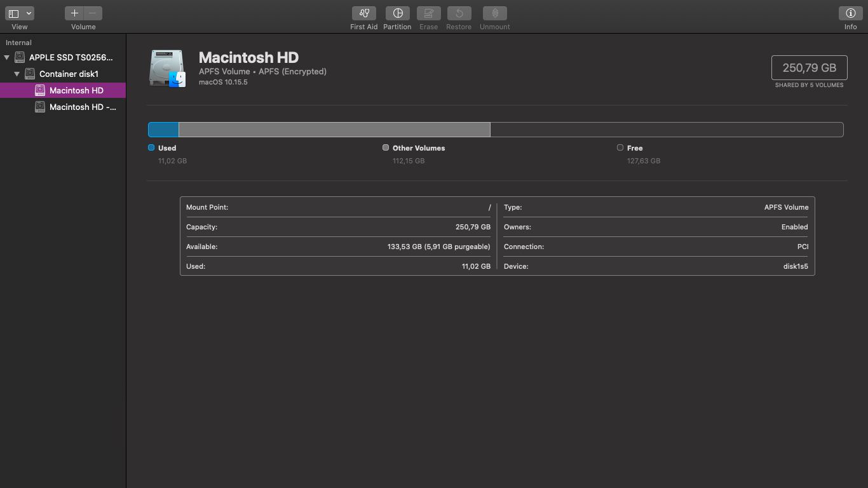Collapse the Container disk1 group
This screenshot has width=868, height=488.
coord(17,74)
